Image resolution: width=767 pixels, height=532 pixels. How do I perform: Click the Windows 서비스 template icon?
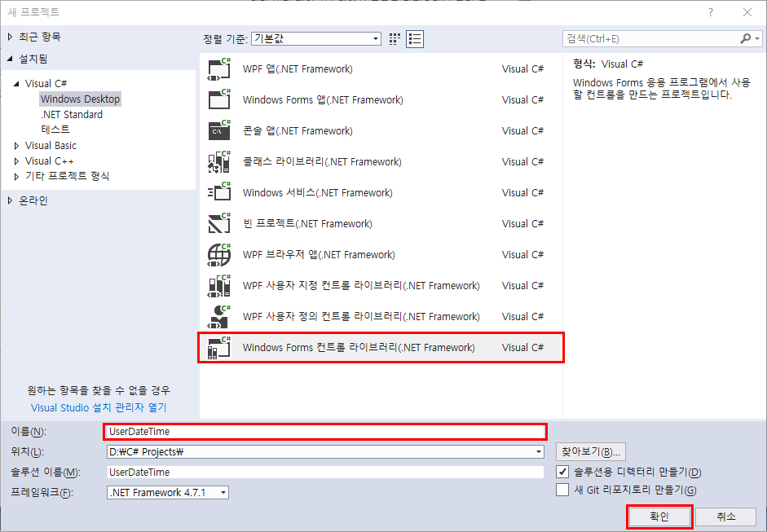(x=219, y=192)
